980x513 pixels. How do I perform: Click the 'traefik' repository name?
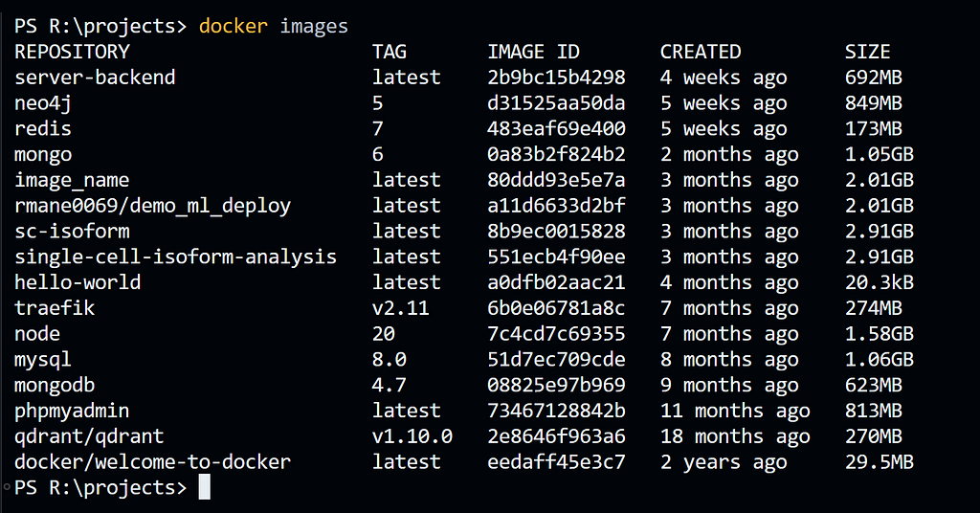[55, 308]
